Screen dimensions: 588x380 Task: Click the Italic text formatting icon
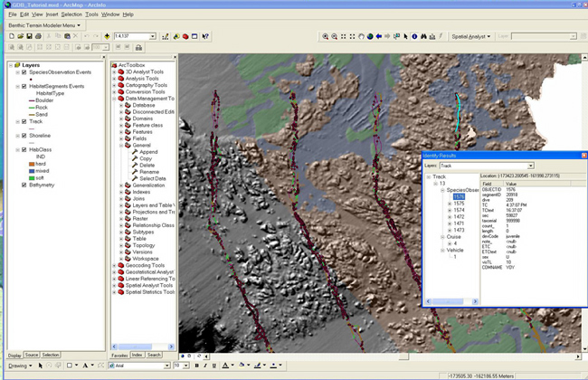(205, 366)
